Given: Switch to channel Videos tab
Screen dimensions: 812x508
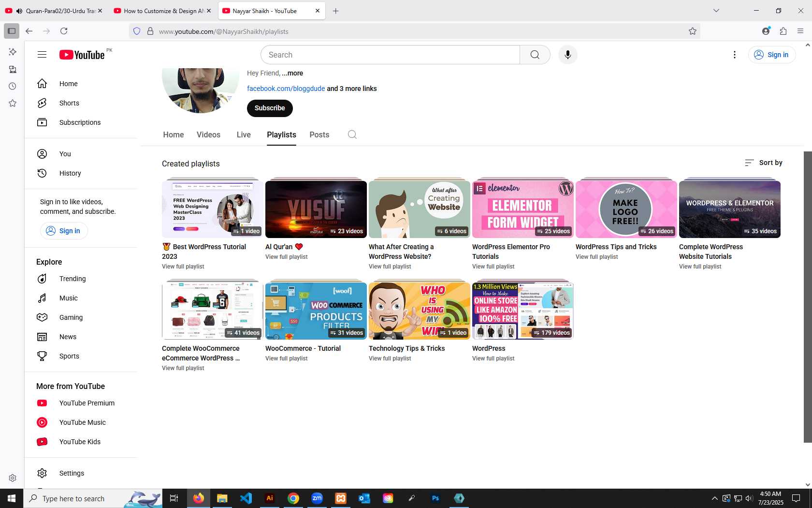Looking at the screenshot, I should 208,134.
